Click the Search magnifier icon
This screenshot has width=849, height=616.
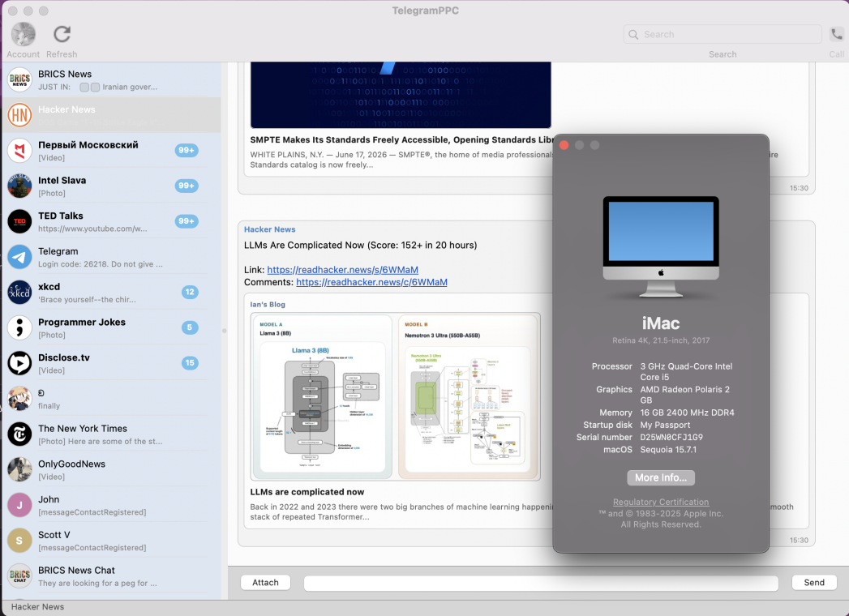(x=633, y=35)
